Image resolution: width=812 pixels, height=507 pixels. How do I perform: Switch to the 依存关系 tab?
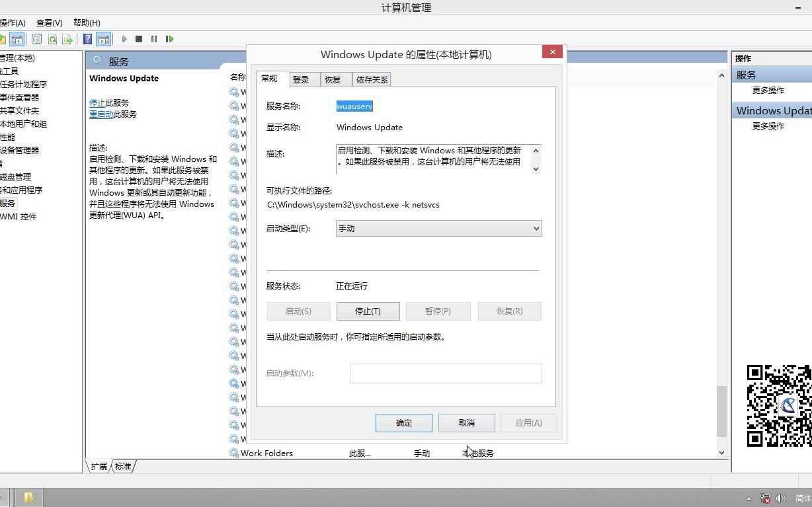coord(371,79)
